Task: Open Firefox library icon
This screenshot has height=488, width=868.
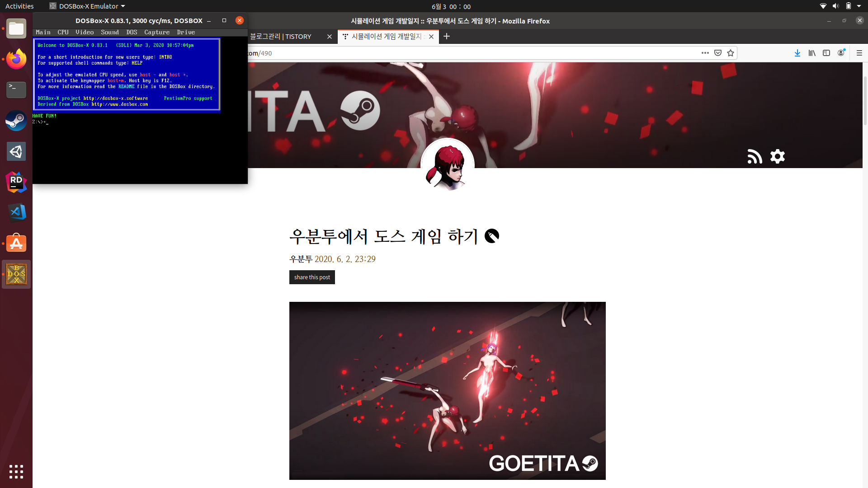Action: pyautogui.click(x=812, y=53)
